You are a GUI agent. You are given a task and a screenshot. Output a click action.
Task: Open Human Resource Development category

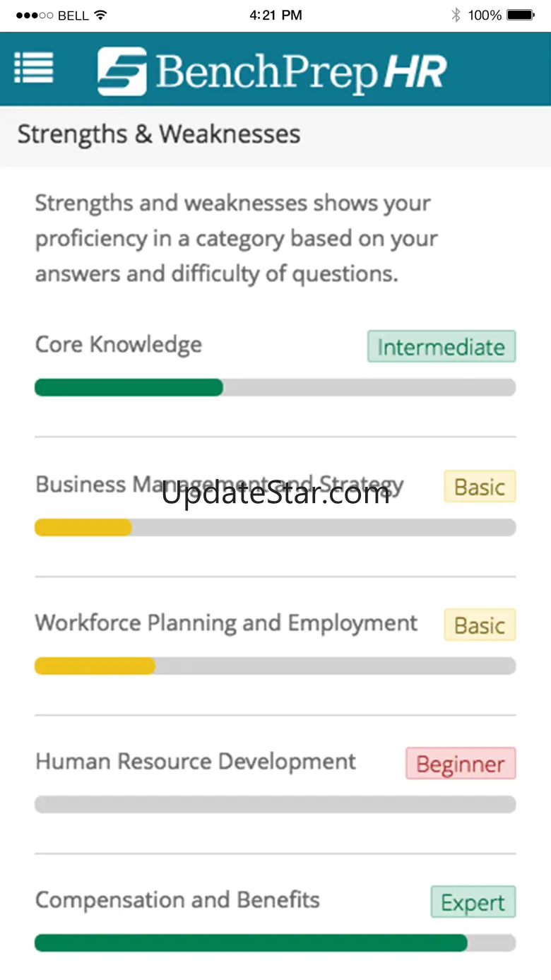coord(196,762)
